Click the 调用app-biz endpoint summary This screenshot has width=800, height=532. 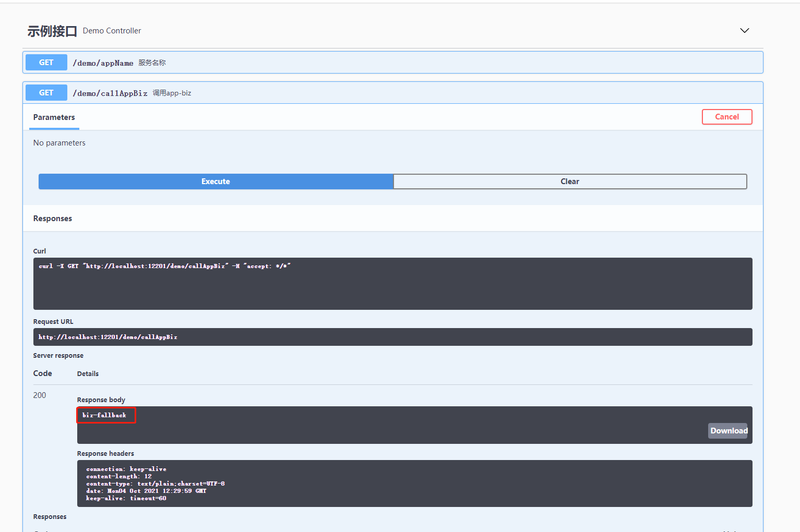pyautogui.click(x=172, y=93)
